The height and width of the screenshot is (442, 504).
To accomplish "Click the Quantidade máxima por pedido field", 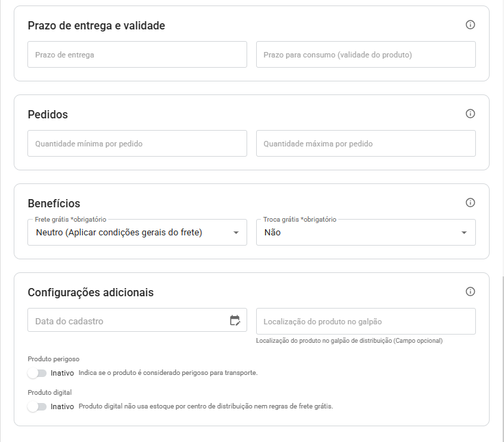I will point(366,143).
